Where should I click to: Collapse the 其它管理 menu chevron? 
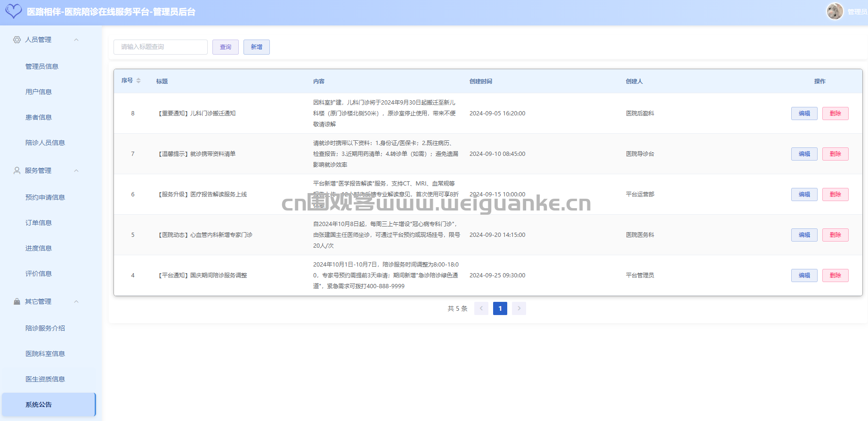click(x=76, y=301)
